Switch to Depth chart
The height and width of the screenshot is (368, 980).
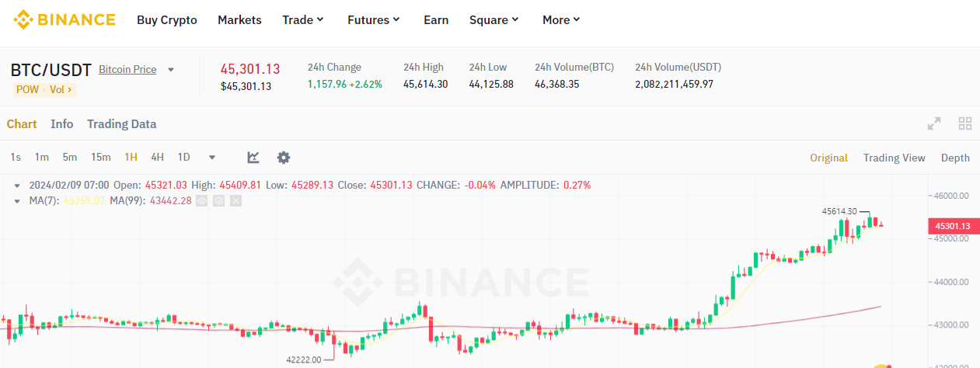tap(955, 158)
